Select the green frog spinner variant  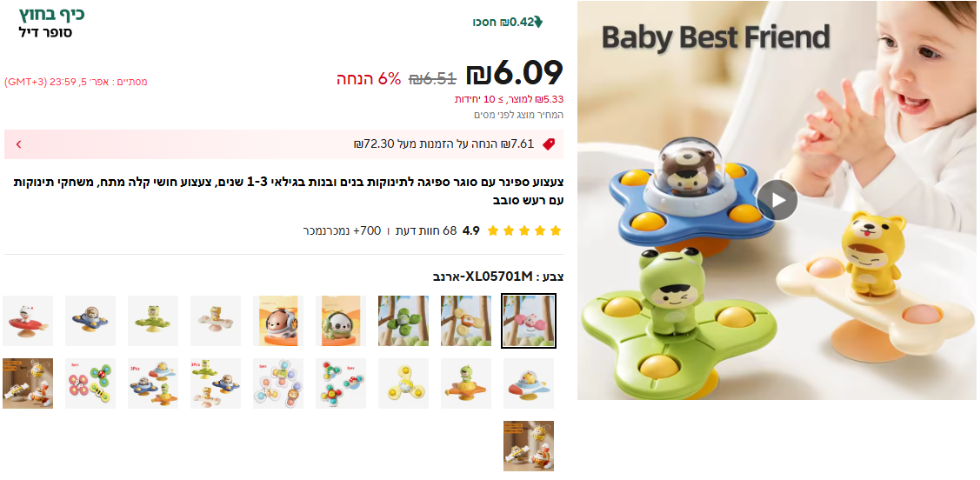coord(153,321)
